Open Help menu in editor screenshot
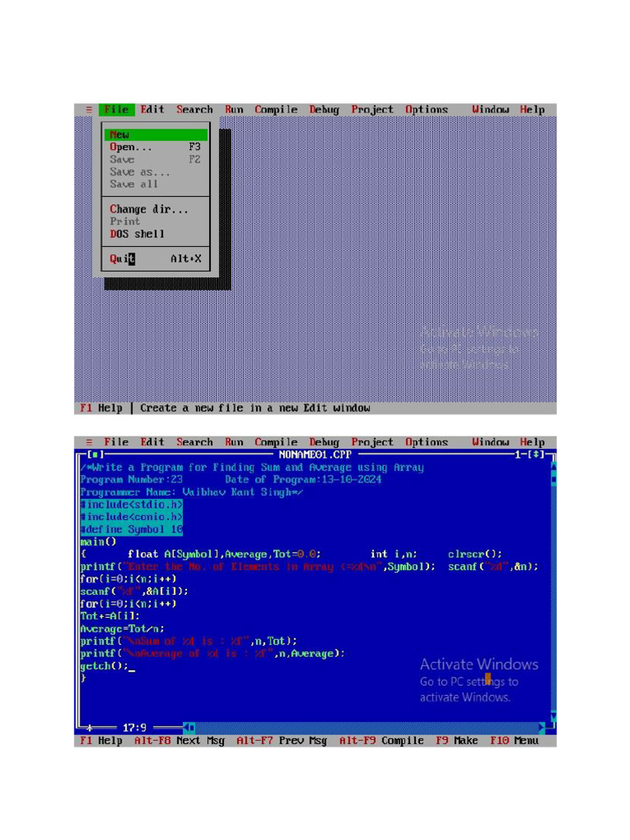This screenshot has width=630, height=840. click(532, 442)
